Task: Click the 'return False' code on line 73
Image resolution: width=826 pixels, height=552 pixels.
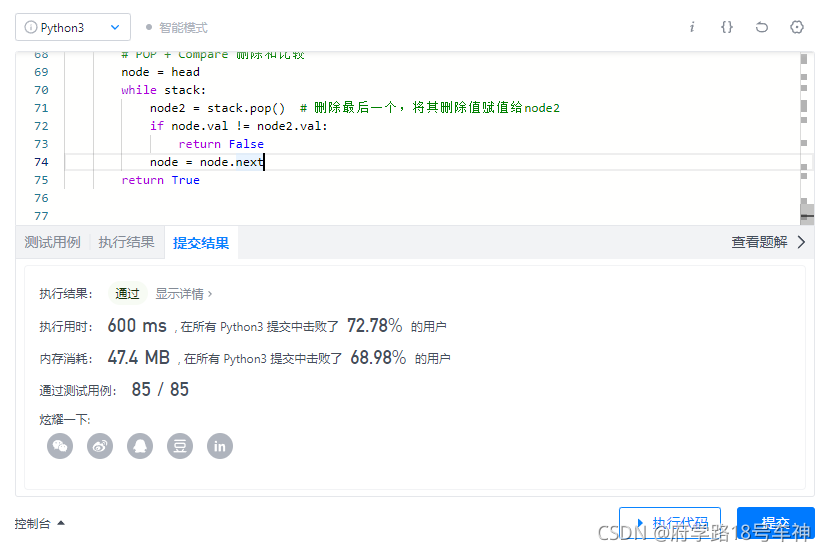Action: click(221, 144)
